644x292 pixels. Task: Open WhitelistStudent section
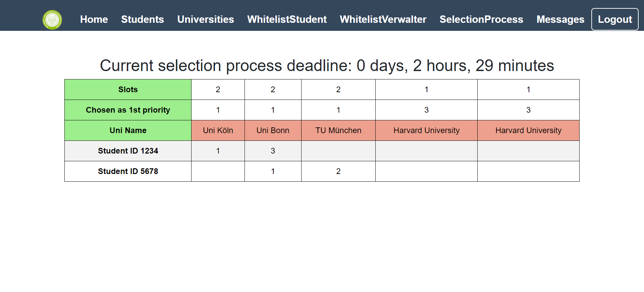coord(287,19)
